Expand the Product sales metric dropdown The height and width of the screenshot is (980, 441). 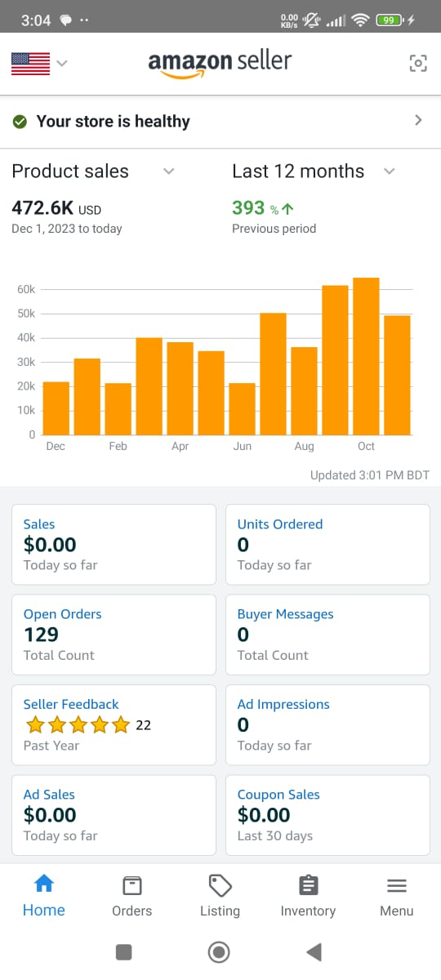coord(169,171)
